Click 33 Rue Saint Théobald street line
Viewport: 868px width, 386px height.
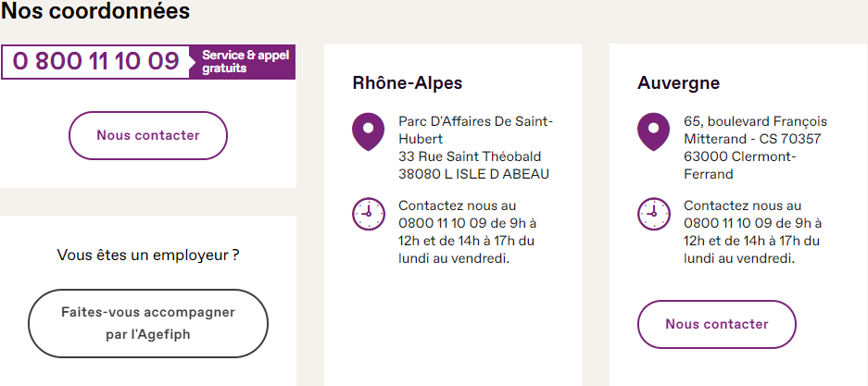470,156
